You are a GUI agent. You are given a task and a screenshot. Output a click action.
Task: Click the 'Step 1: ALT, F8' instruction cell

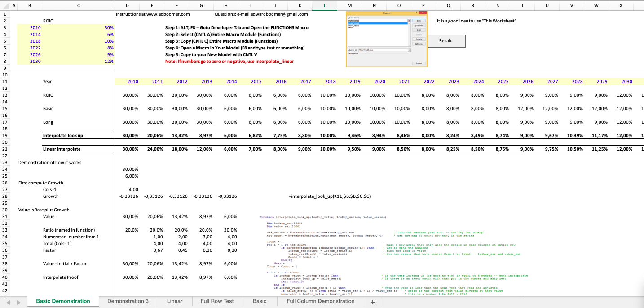237,27
